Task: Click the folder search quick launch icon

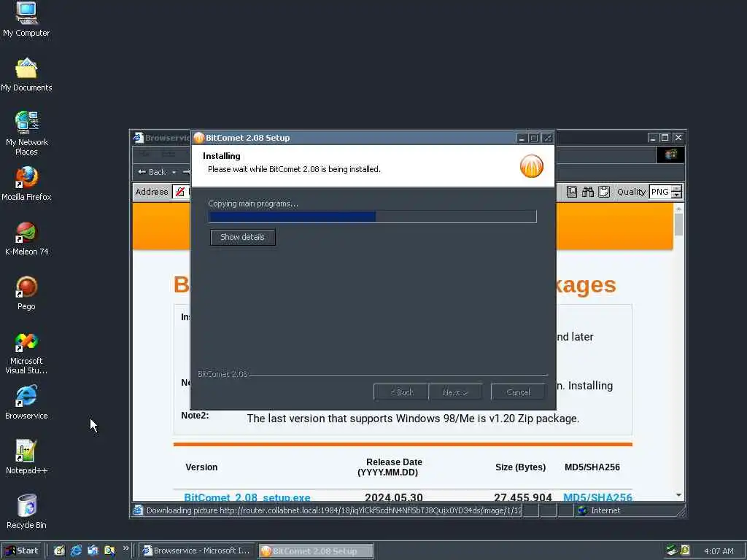Action: click(x=109, y=551)
